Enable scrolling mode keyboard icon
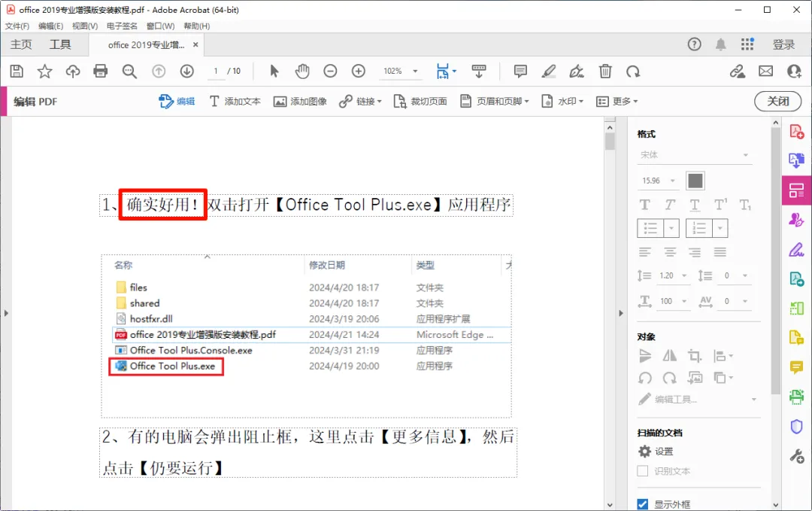812x511 pixels. pos(478,71)
